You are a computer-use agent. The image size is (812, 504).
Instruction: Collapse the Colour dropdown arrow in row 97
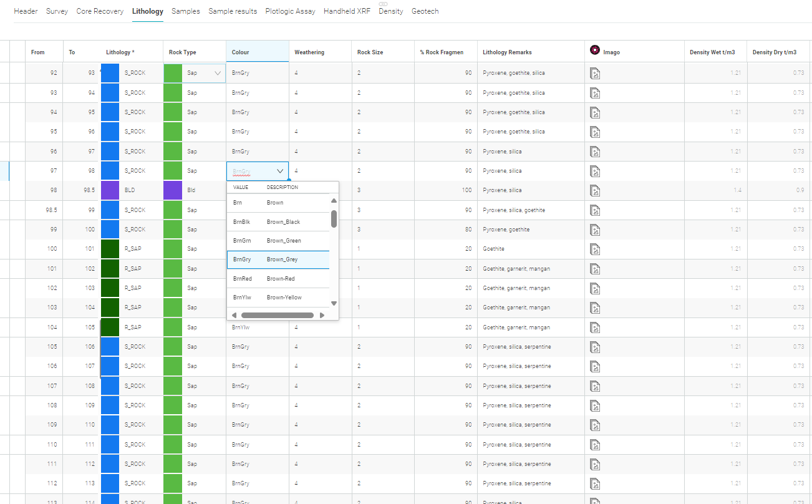280,171
